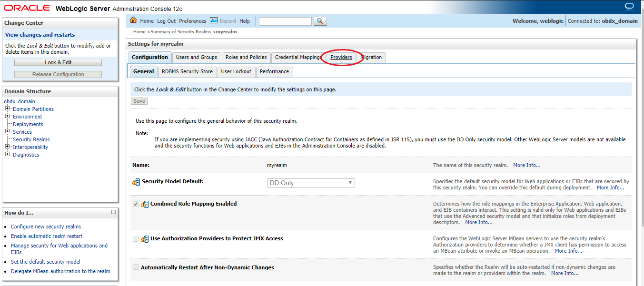The height and width of the screenshot is (286, 644).
Task: Select Diagnostics tree label
Action: point(26,155)
